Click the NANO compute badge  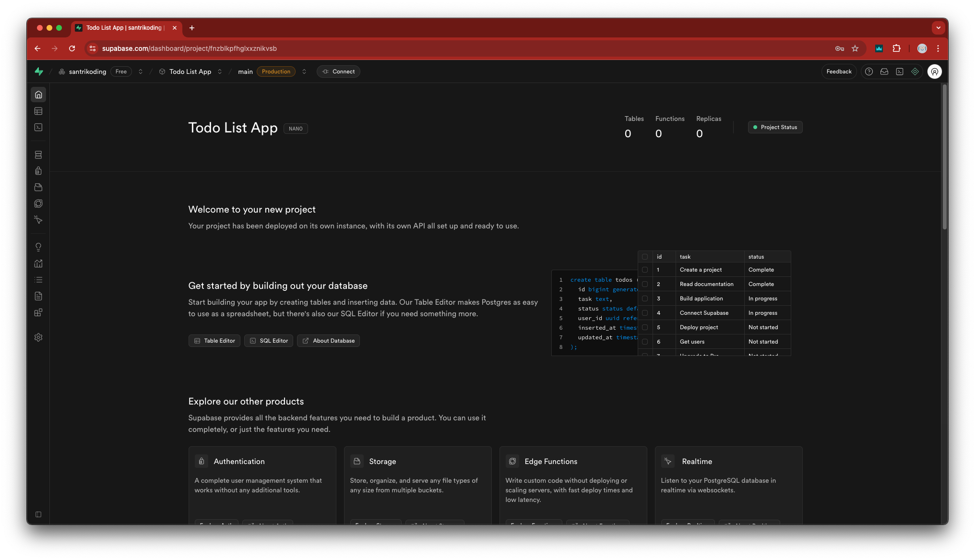click(296, 129)
